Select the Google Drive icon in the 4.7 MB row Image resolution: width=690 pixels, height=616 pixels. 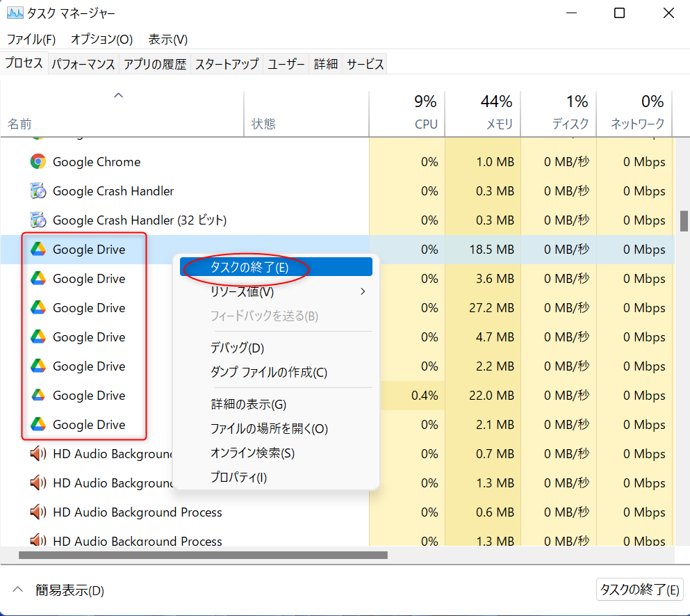point(38,337)
